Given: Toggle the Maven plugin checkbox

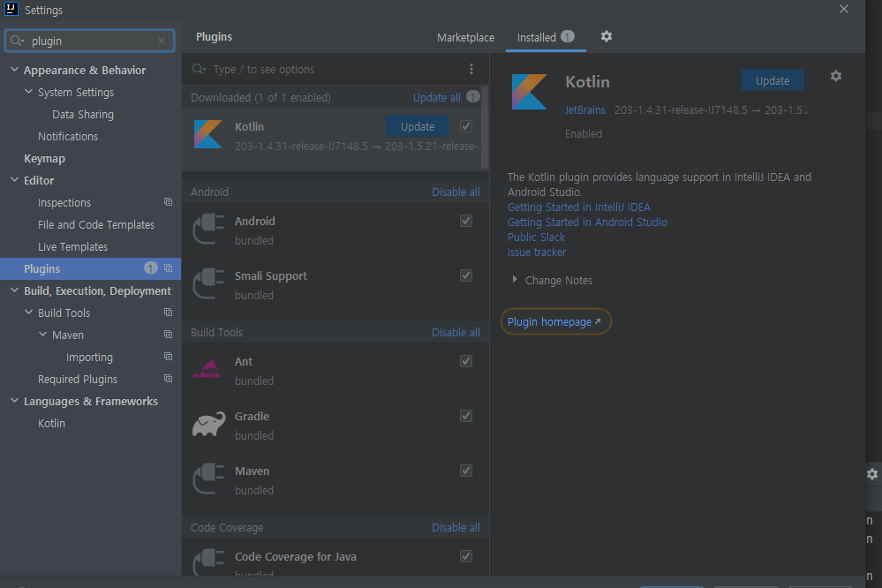Looking at the screenshot, I should coord(466,471).
